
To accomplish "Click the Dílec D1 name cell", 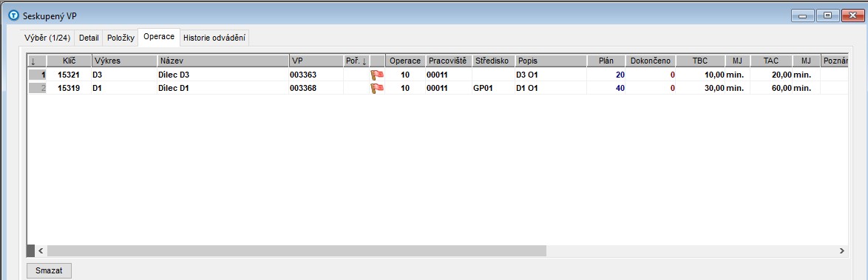I will click(223, 87).
